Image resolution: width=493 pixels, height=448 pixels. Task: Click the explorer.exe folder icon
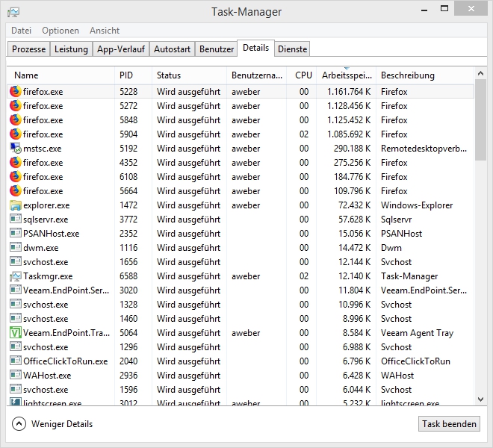pyautogui.click(x=16, y=205)
